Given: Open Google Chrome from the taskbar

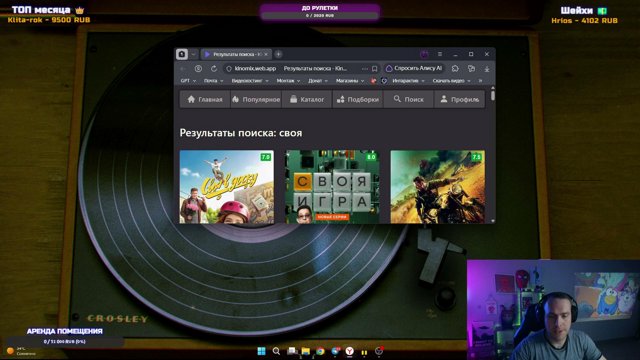Looking at the screenshot, I should click(320, 351).
